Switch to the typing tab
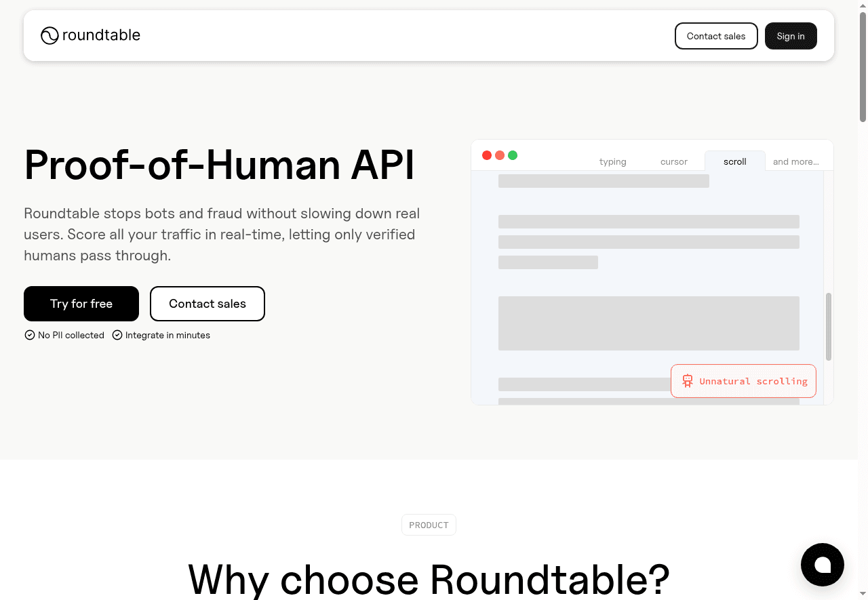Screen dimensions: 868x600 [612, 161]
